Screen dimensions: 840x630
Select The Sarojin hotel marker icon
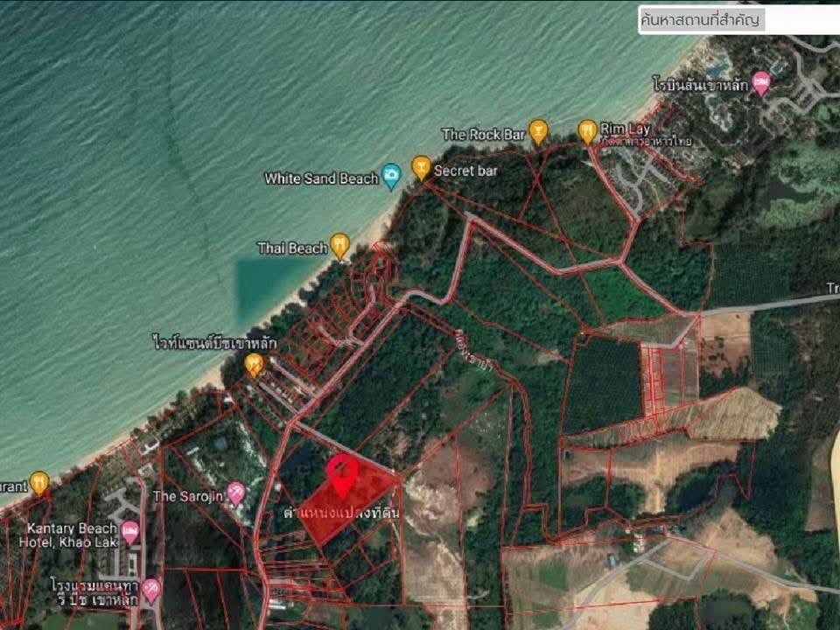pyautogui.click(x=235, y=493)
